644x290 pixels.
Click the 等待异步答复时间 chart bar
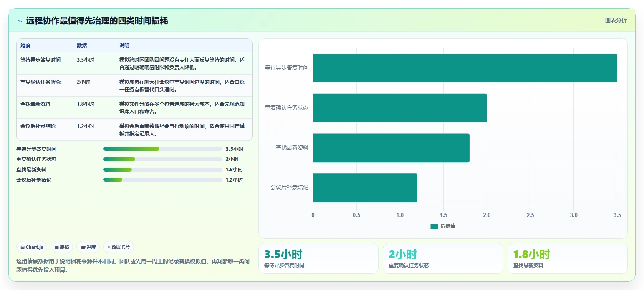(x=465, y=68)
